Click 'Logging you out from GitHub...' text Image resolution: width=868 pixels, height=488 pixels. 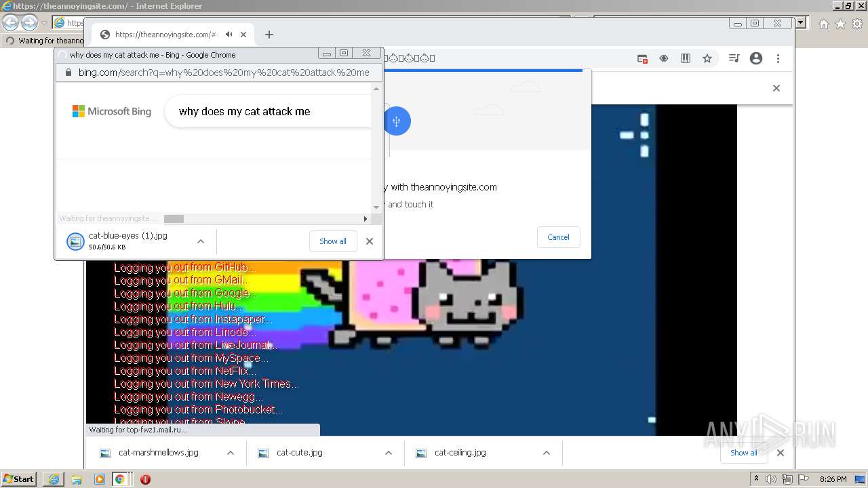click(x=184, y=268)
